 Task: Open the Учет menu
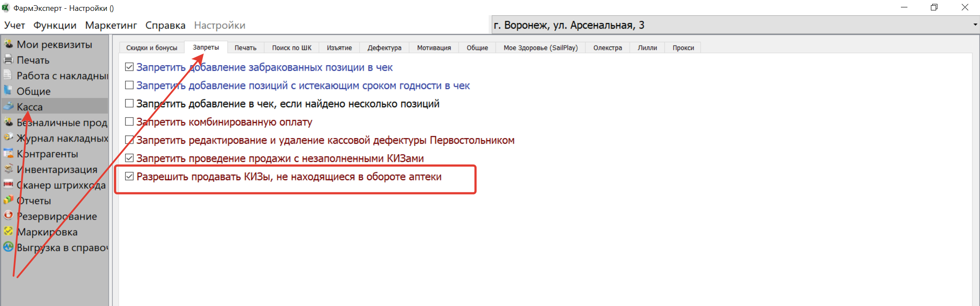pos(14,25)
